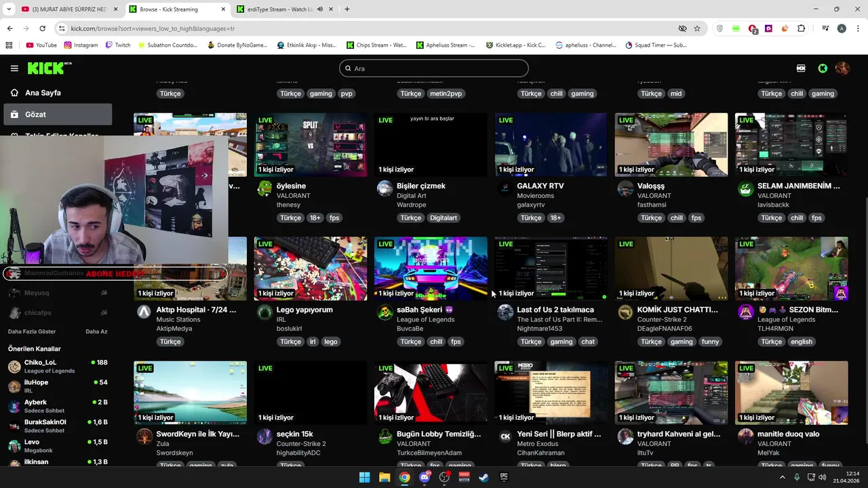
Task: Open Epic Games Launcher from taskbar
Action: coord(504,477)
